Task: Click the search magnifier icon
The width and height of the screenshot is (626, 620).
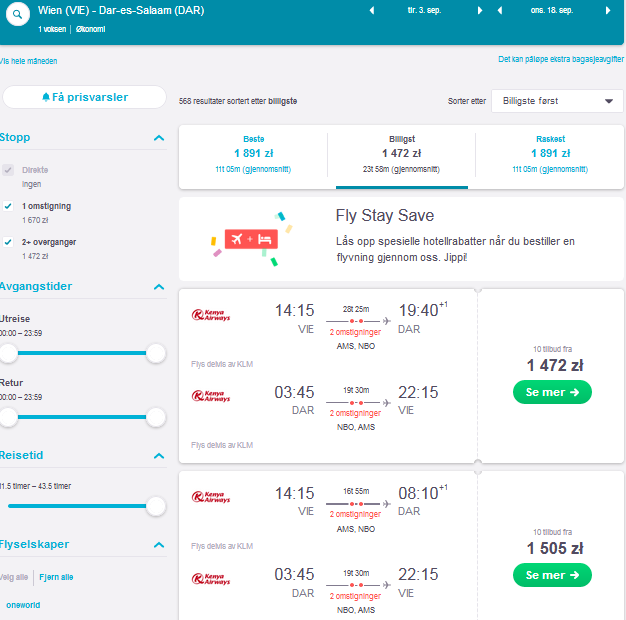Action: coord(17,14)
